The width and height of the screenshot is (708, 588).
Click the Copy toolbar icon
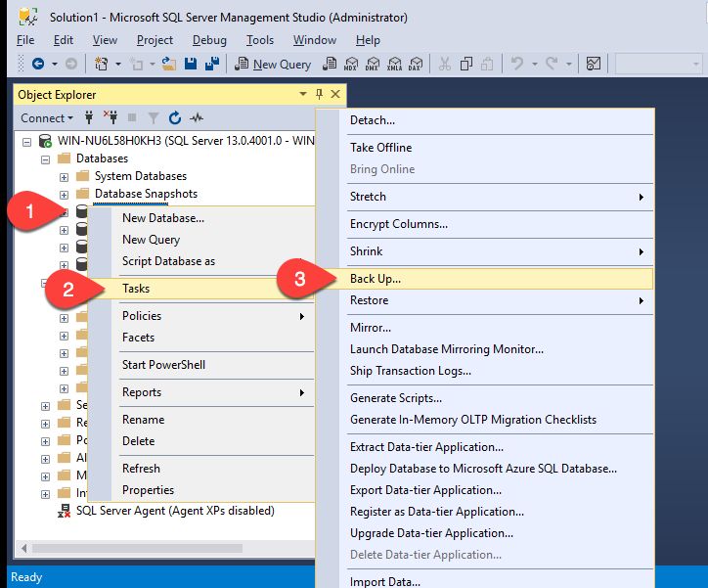(x=466, y=64)
